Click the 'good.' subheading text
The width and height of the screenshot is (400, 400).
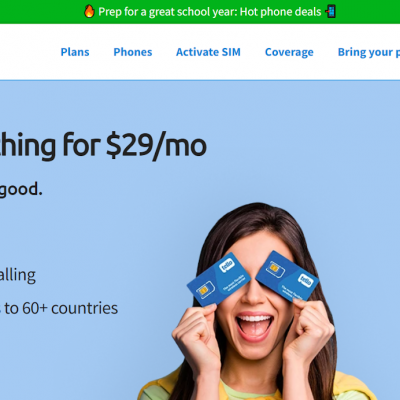tap(21, 190)
